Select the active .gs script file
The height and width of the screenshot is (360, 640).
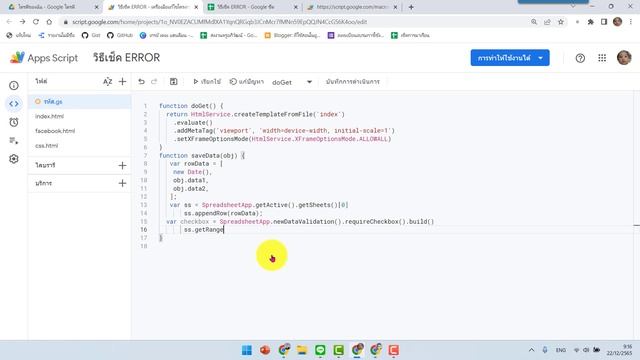tap(80, 102)
